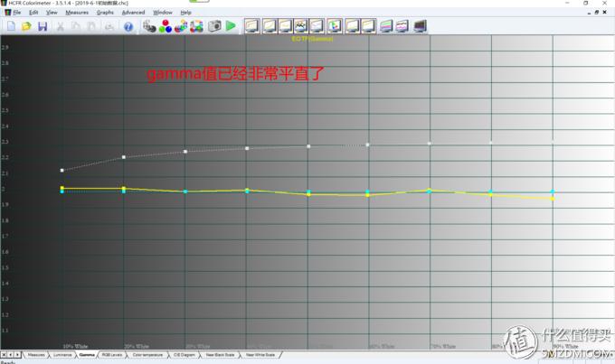Click the monitor icon with pink lines
The height and width of the screenshot is (364, 615).
click(x=402, y=26)
